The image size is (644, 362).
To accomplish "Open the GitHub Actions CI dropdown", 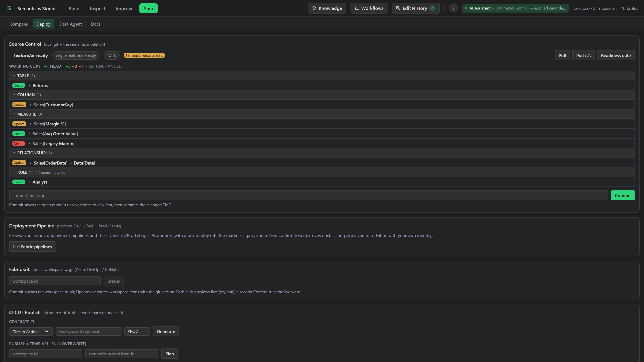I will 31,331.
